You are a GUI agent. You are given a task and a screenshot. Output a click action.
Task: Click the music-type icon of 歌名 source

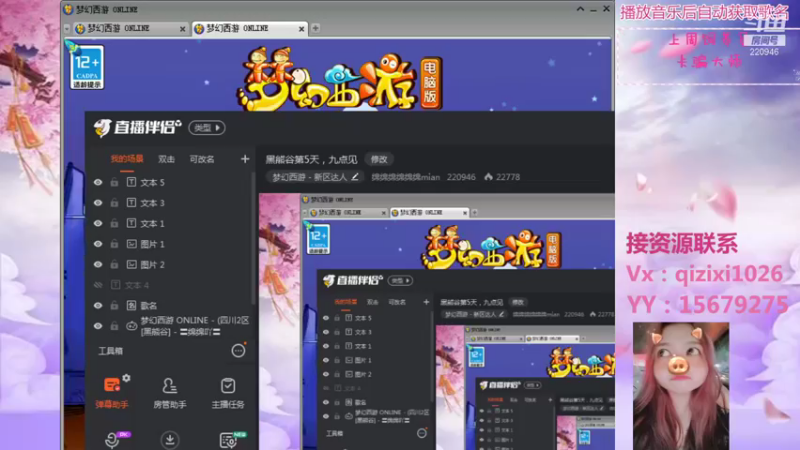tap(131, 305)
